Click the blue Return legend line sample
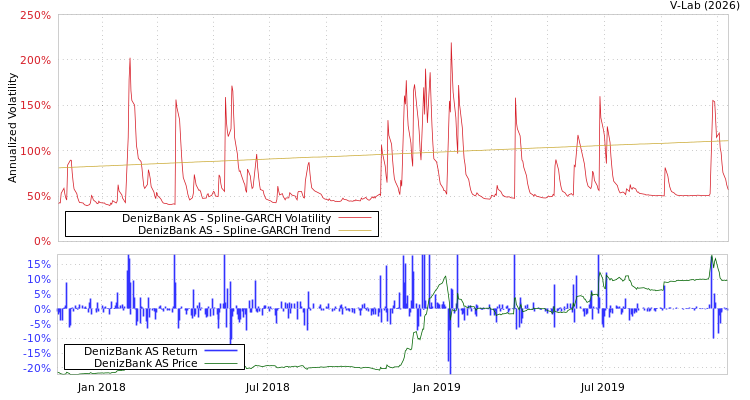750x400 pixels. [221, 351]
